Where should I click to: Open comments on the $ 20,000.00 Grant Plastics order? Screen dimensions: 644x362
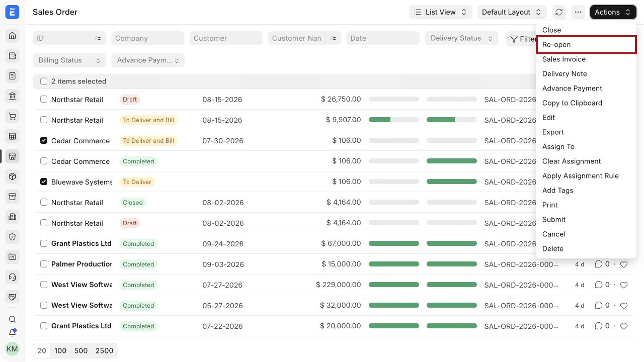coord(602,326)
